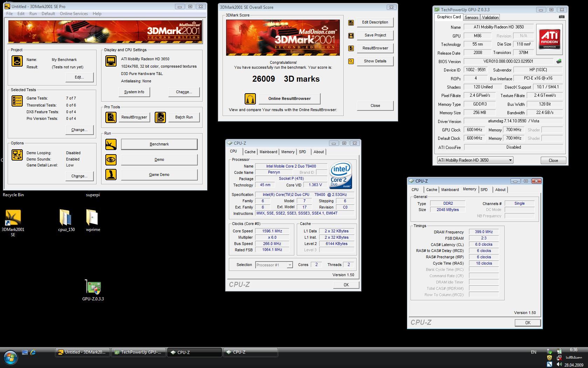Image resolution: width=588 pixels, height=368 pixels.
Task: Select the wprime folder on desktop
Action: [93, 220]
